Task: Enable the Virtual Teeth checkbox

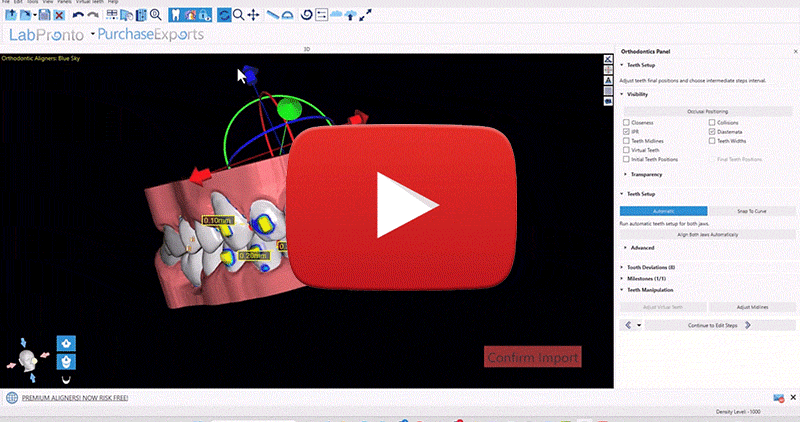Action: tap(626, 150)
